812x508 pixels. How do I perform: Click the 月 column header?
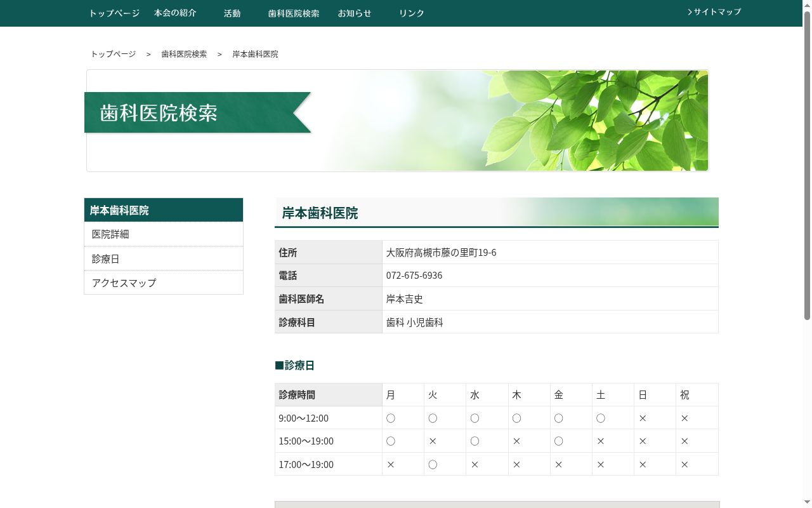pyautogui.click(x=403, y=395)
